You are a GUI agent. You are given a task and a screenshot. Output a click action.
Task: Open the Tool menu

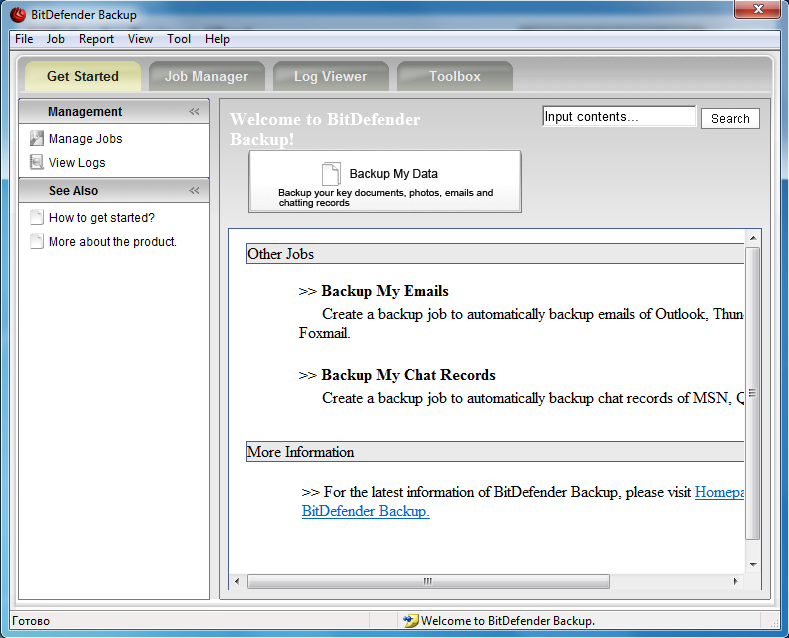tap(179, 39)
